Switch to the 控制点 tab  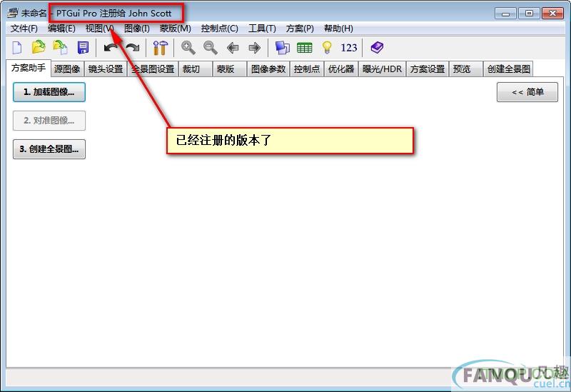[307, 69]
